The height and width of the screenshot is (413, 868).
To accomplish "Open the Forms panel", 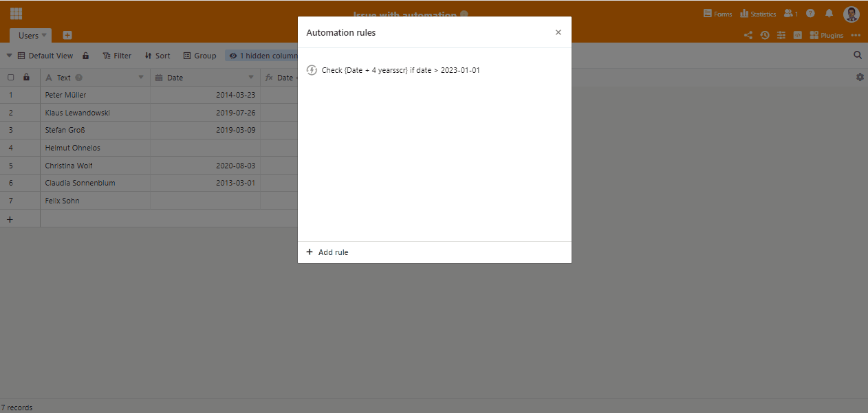I will tap(717, 14).
